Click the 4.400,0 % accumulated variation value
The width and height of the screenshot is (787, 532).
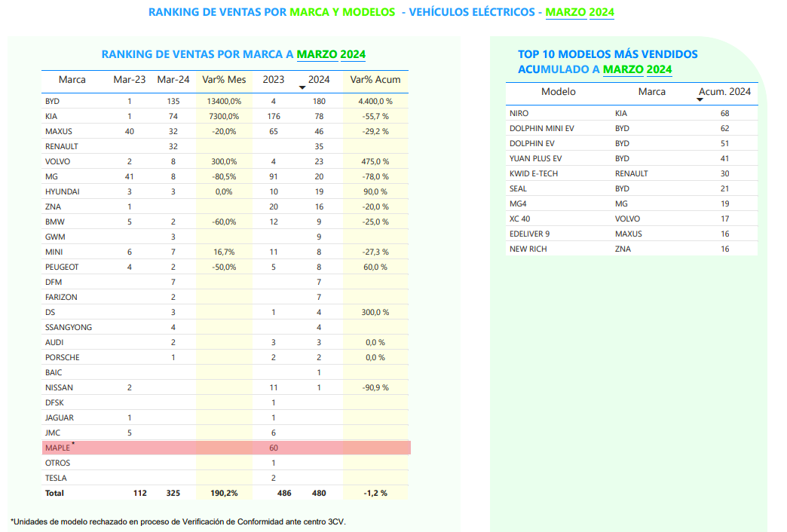(x=375, y=101)
